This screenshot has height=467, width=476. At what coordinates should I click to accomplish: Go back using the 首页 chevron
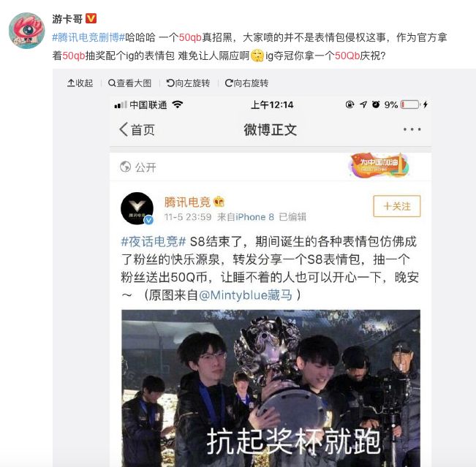(137, 130)
